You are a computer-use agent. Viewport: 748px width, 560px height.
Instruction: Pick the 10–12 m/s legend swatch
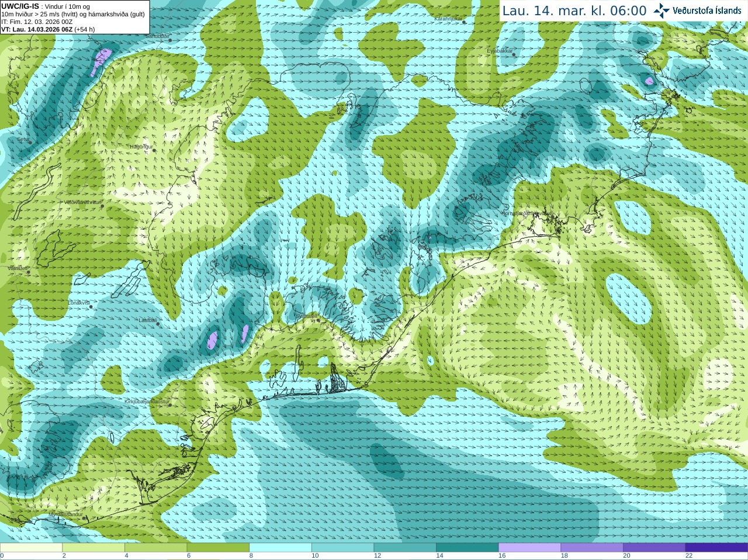(342, 547)
